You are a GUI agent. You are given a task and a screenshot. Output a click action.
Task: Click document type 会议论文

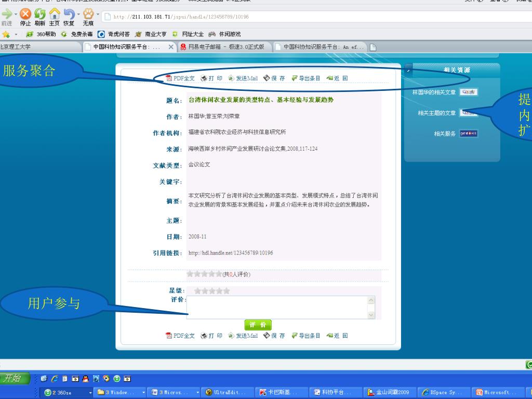click(x=199, y=165)
